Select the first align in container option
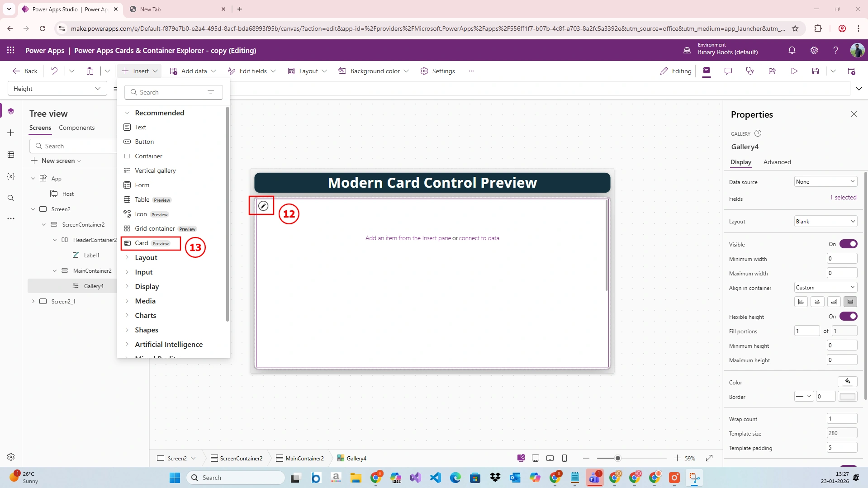This screenshot has height=488, width=868. click(x=801, y=302)
